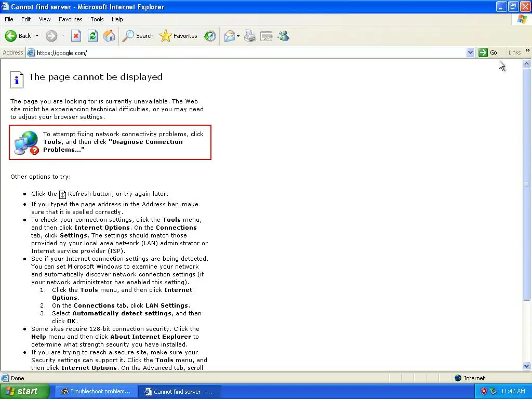Click the red security shield tray icon
Screen dimensions: 532x399
coord(484,391)
